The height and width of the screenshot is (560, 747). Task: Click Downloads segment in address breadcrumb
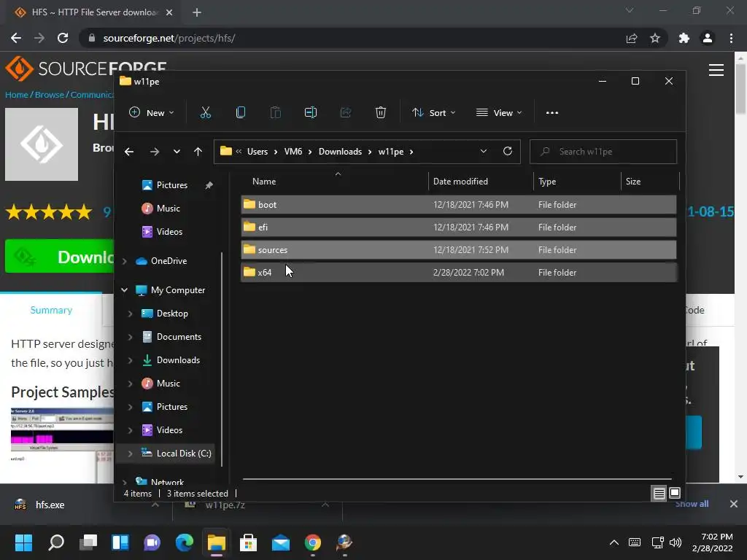click(340, 152)
